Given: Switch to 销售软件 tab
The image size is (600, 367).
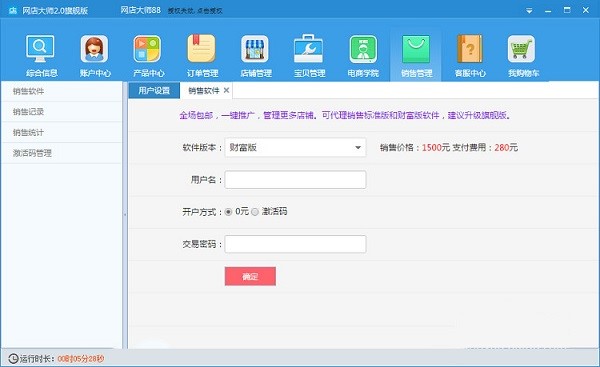Looking at the screenshot, I should coord(203,90).
